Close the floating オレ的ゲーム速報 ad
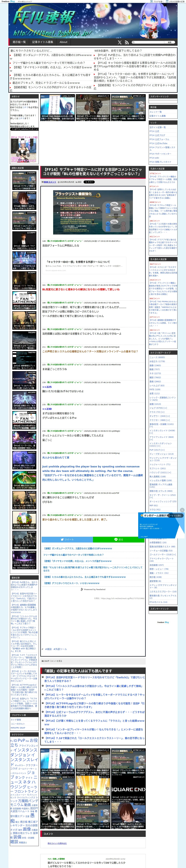 click(182, 510)
